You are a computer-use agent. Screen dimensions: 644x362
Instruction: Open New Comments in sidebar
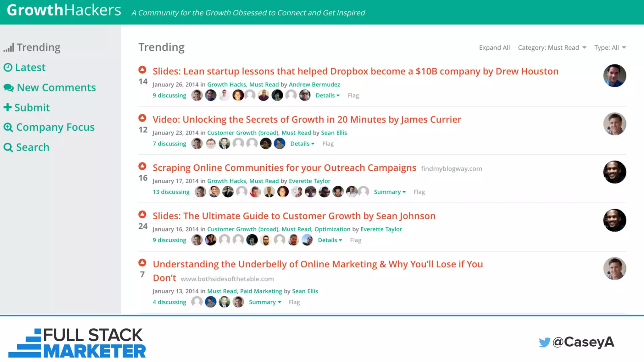(x=56, y=87)
